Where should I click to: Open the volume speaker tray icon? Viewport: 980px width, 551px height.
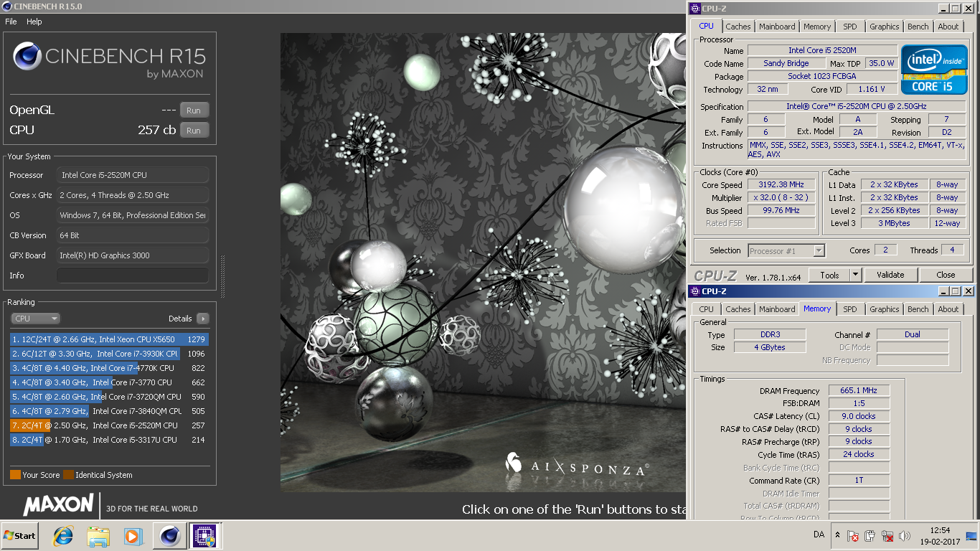coord(905,536)
